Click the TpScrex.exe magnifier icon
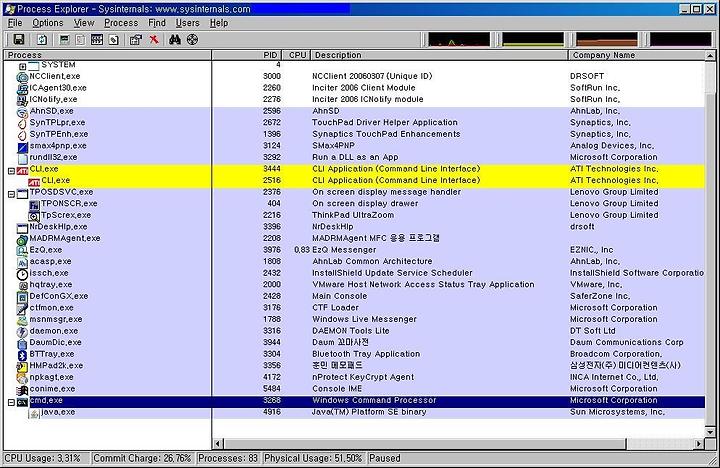 (34, 216)
